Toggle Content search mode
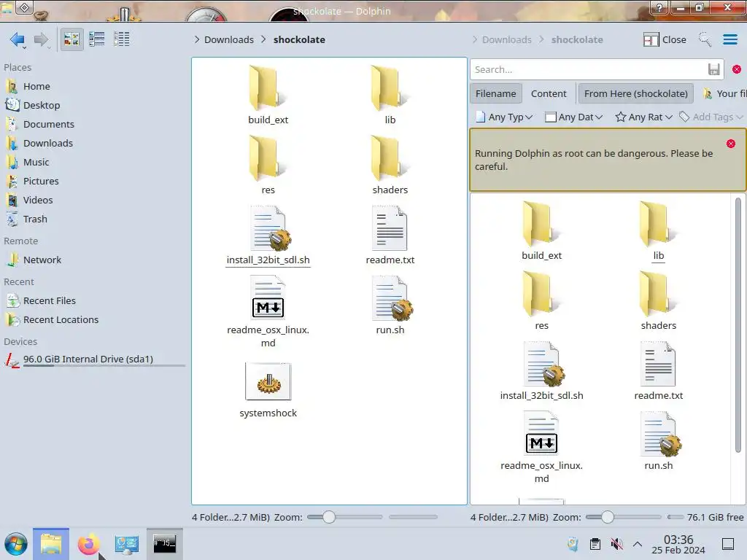 pos(549,93)
